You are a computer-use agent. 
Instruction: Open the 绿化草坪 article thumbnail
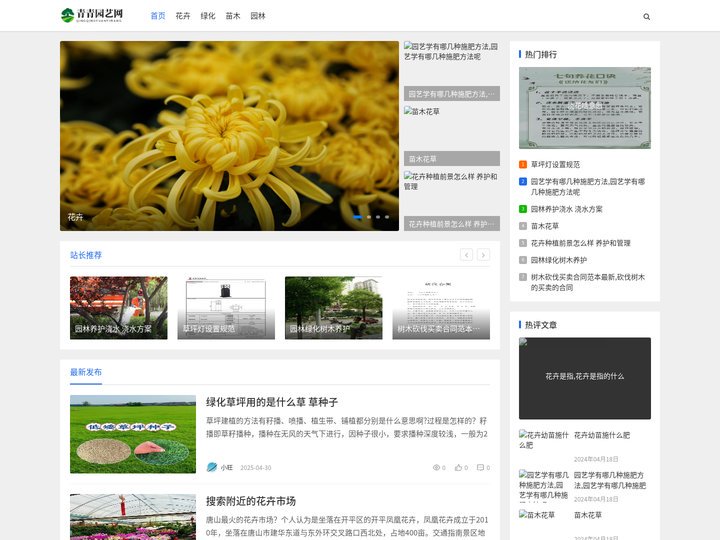click(133, 434)
